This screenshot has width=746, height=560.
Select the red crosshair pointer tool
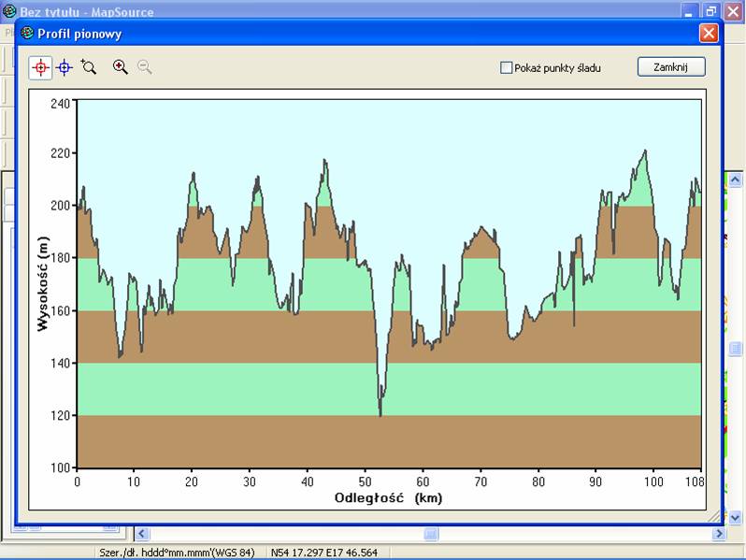coord(40,68)
